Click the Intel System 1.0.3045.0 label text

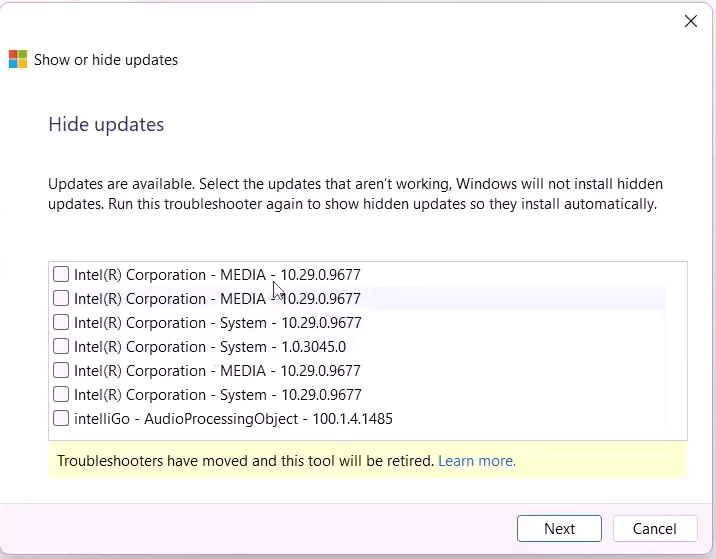point(210,347)
